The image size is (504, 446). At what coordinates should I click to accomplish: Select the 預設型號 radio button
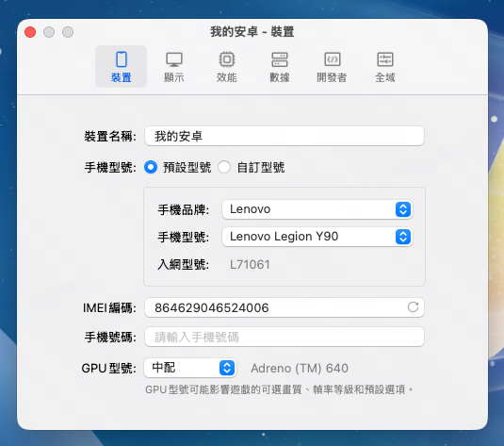point(151,167)
